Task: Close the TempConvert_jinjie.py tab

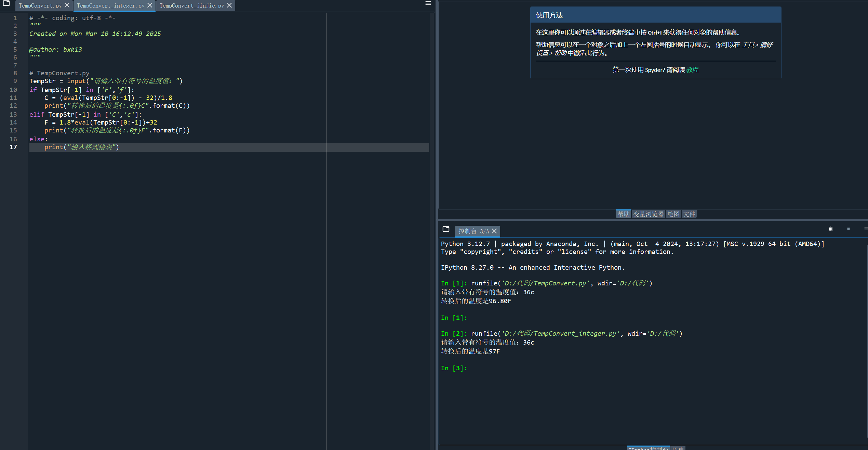Action: point(229,5)
